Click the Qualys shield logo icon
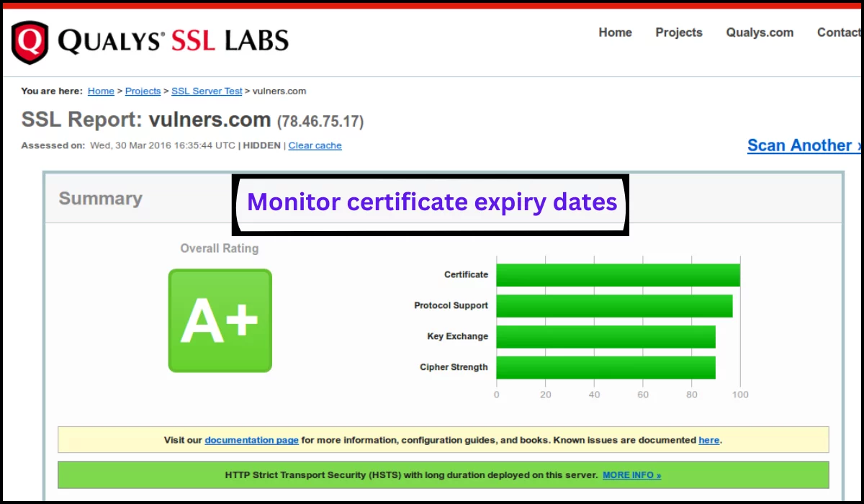 (30, 42)
